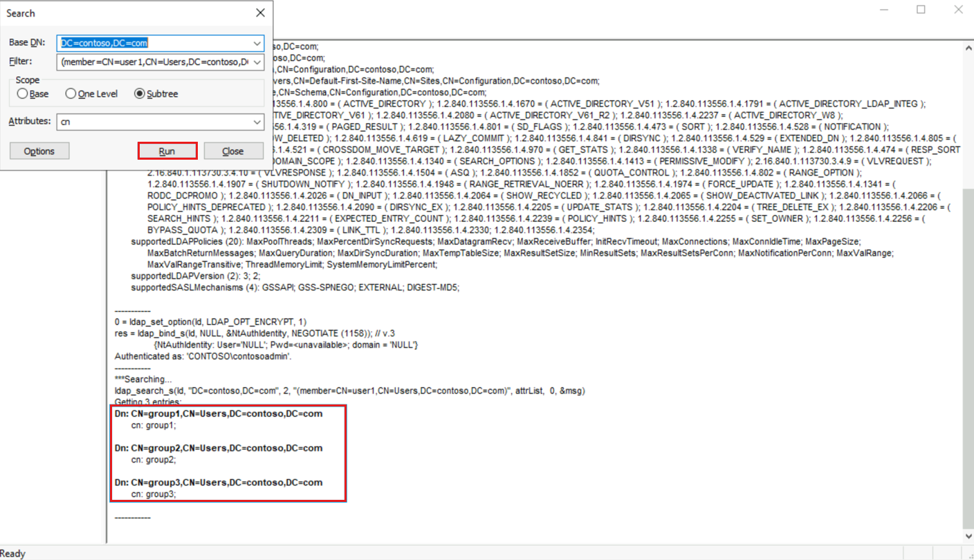The width and height of the screenshot is (974, 560).
Task: Click the Dn: CN=group3 result line
Action: coord(219,483)
